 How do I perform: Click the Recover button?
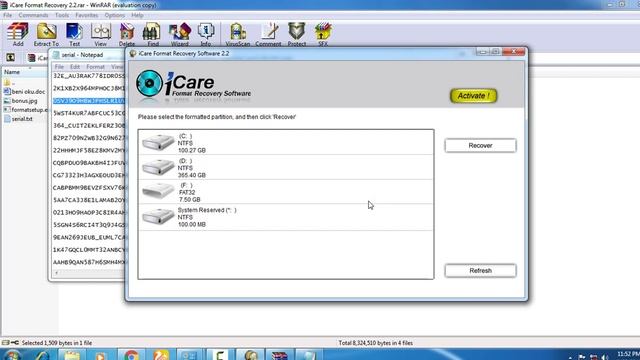480,146
